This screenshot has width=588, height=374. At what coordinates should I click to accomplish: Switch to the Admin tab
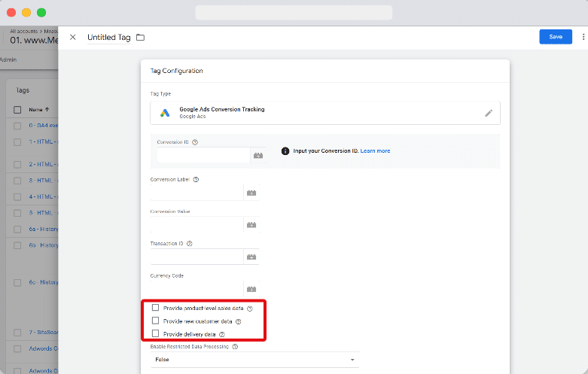click(8, 59)
